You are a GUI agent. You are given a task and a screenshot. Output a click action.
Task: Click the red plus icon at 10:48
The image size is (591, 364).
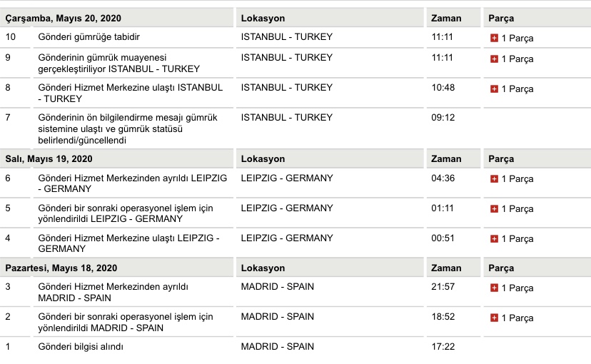coord(494,89)
